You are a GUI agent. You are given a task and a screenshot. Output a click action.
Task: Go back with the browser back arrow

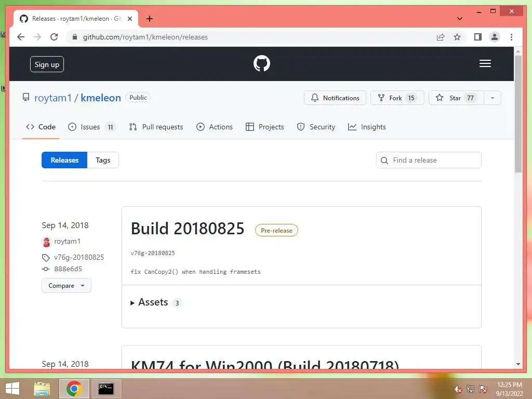click(x=21, y=37)
